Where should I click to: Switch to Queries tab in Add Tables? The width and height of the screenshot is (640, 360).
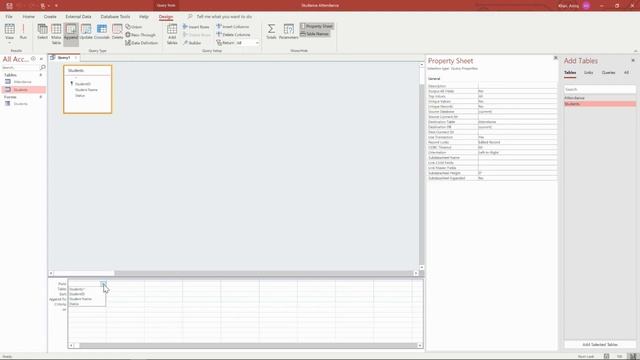click(x=608, y=73)
